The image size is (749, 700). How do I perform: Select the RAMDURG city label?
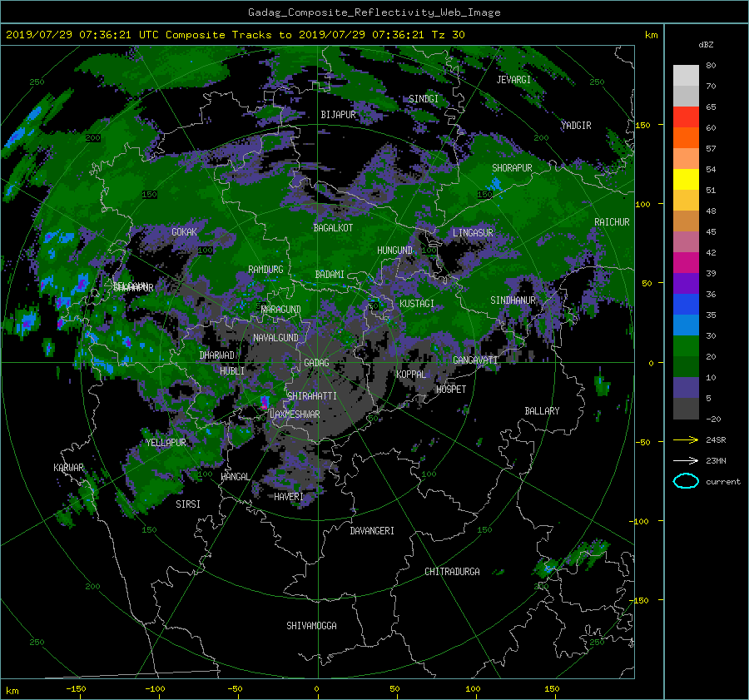tap(265, 270)
